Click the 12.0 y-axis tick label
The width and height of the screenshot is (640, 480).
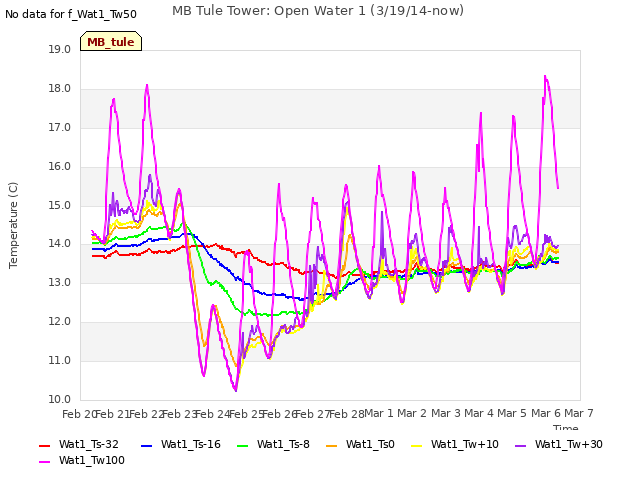60,322
